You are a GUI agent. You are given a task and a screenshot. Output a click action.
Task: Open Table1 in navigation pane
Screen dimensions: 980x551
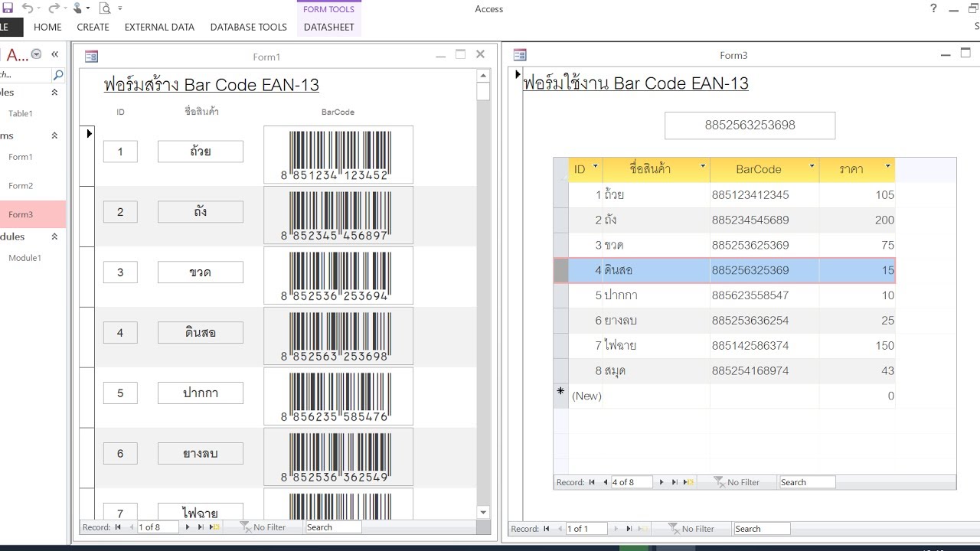pyautogui.click(x=21, y=113)
